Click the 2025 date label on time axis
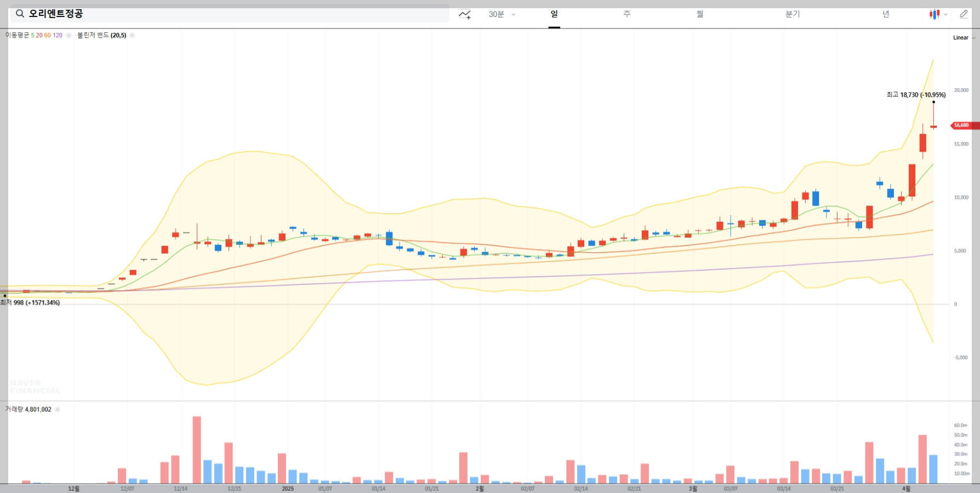The height and width of the screenshot is (493, 980). coord(288,489)
